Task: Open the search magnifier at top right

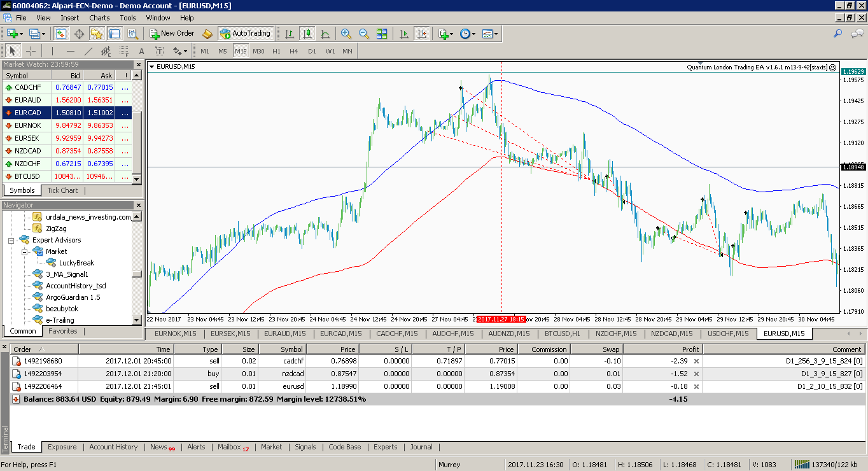Action: (838, 33)
